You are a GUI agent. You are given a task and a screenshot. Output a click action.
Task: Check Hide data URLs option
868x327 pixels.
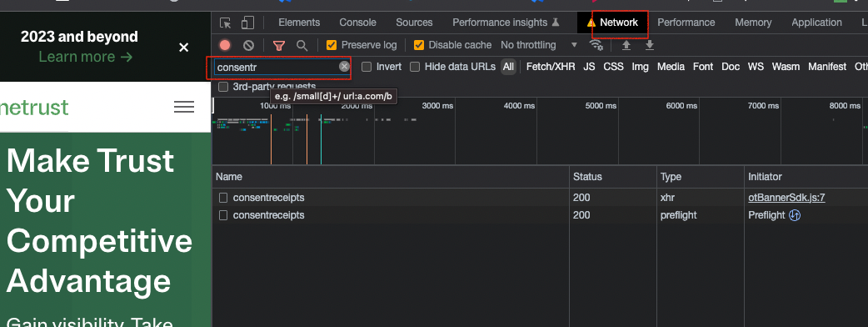415,67
